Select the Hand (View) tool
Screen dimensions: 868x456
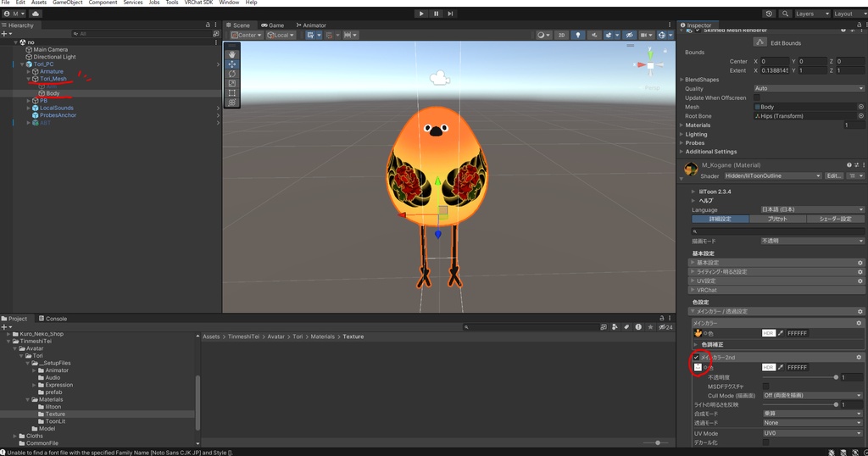[x=232, y=54]
